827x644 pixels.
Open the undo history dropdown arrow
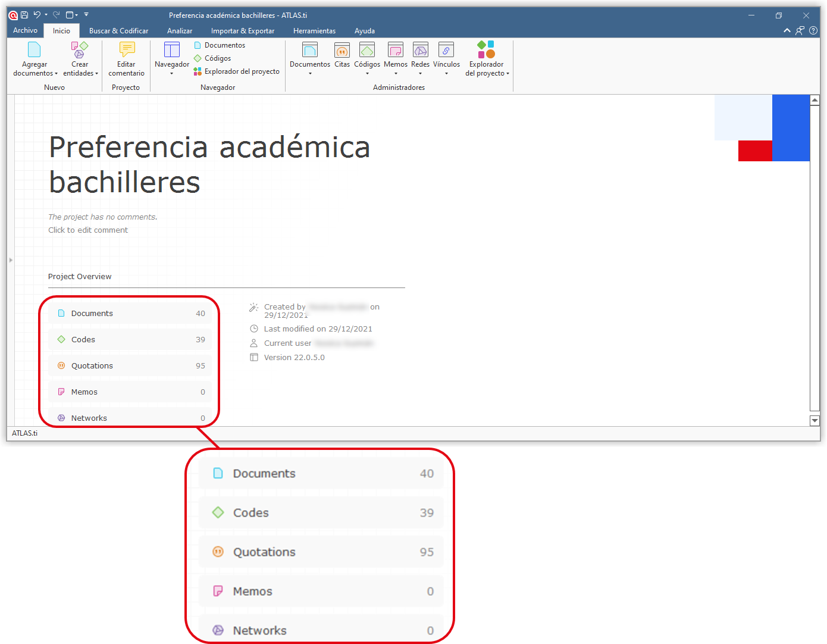tap(46, 15)
